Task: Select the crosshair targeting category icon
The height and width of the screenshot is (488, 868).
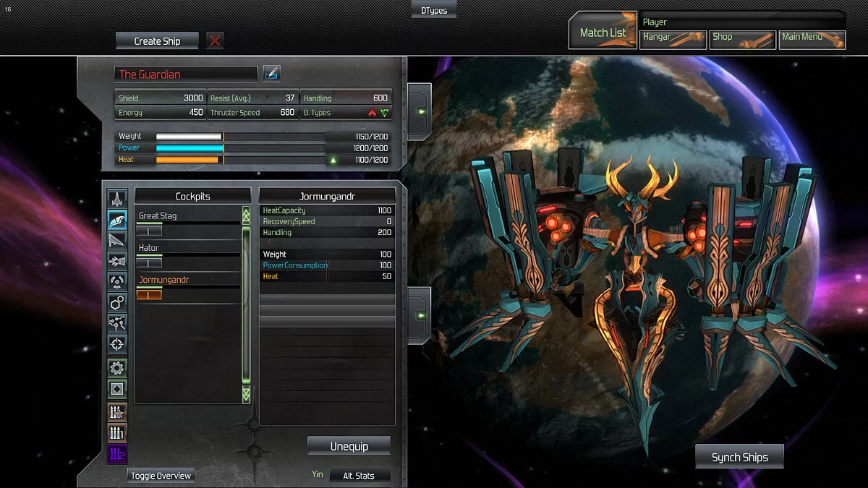Action: pos(117,344)
